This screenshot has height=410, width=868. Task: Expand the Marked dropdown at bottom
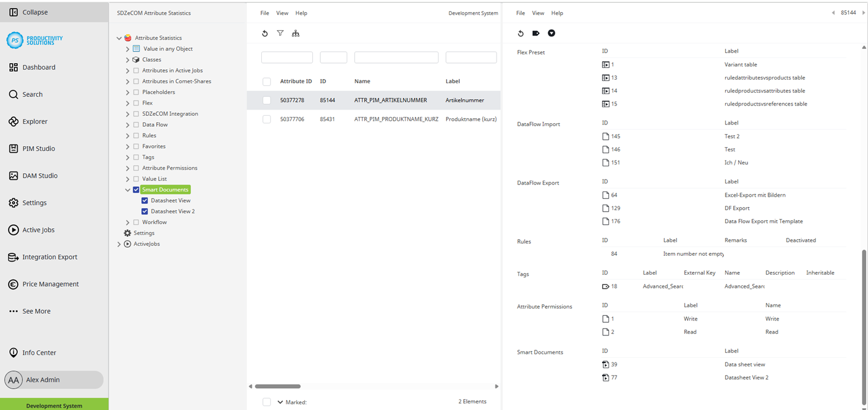(x=281, y=402)
